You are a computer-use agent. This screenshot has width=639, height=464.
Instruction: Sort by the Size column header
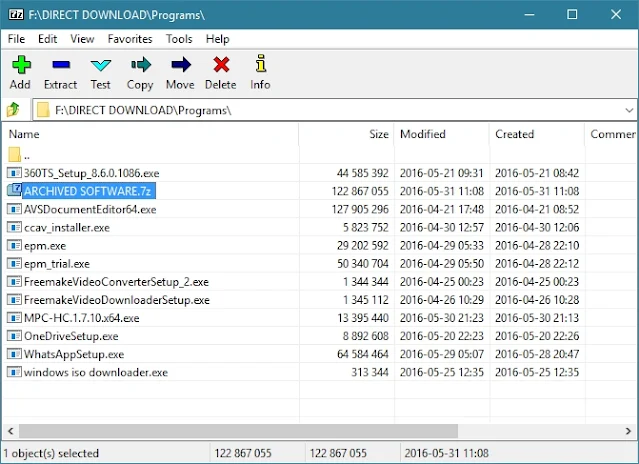pos(346,134)
